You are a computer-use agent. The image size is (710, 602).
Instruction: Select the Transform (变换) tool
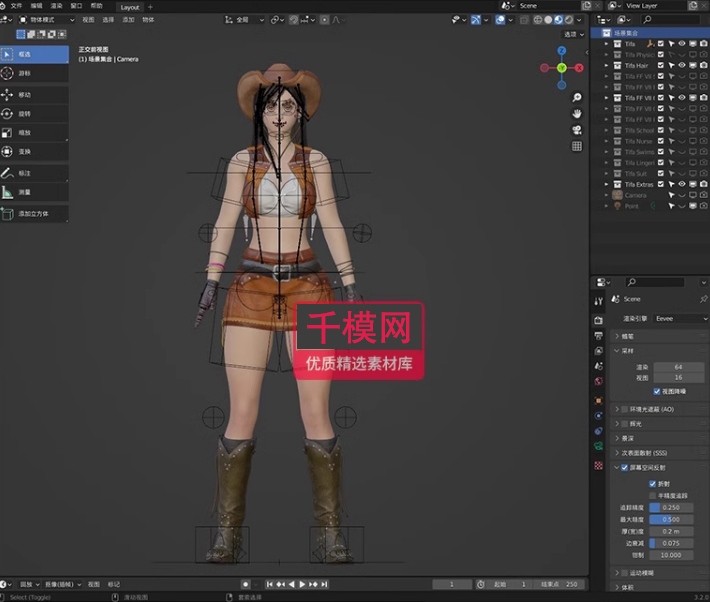(34, 152)
